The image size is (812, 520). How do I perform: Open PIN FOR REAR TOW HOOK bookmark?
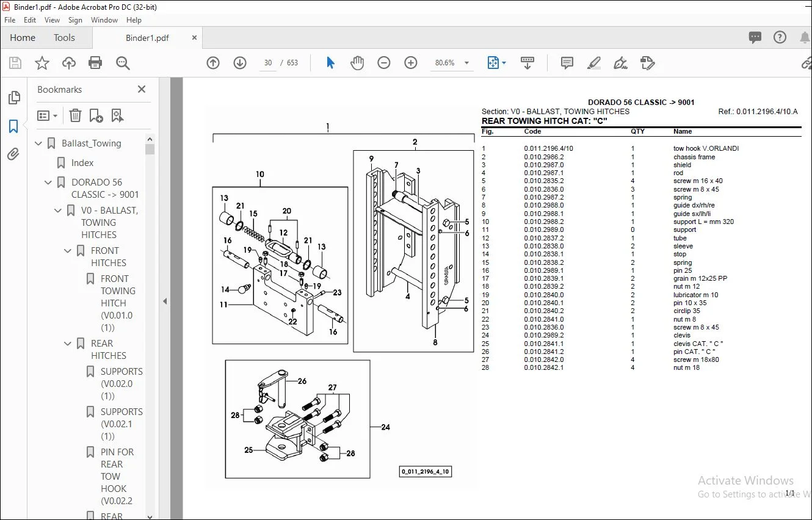click(x=117, y=477)
